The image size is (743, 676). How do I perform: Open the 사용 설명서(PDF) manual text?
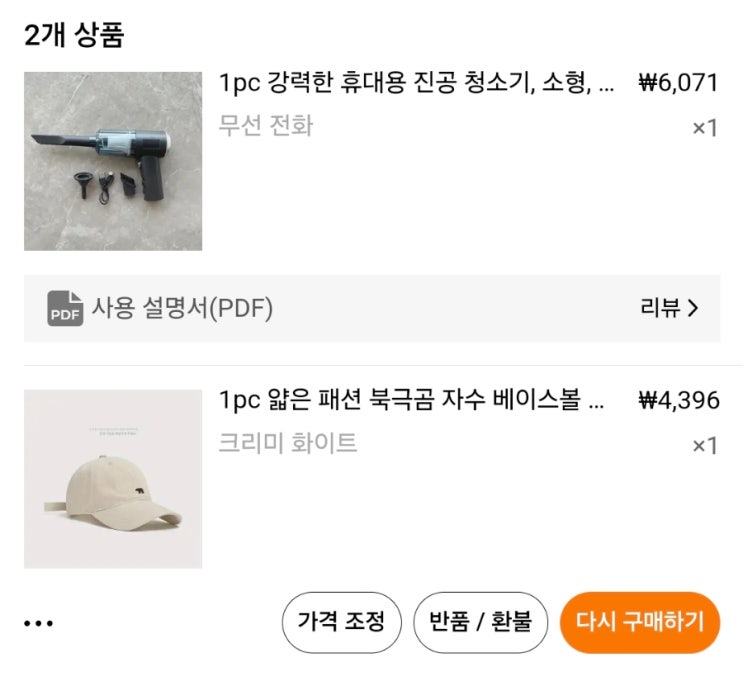[182, 308]
